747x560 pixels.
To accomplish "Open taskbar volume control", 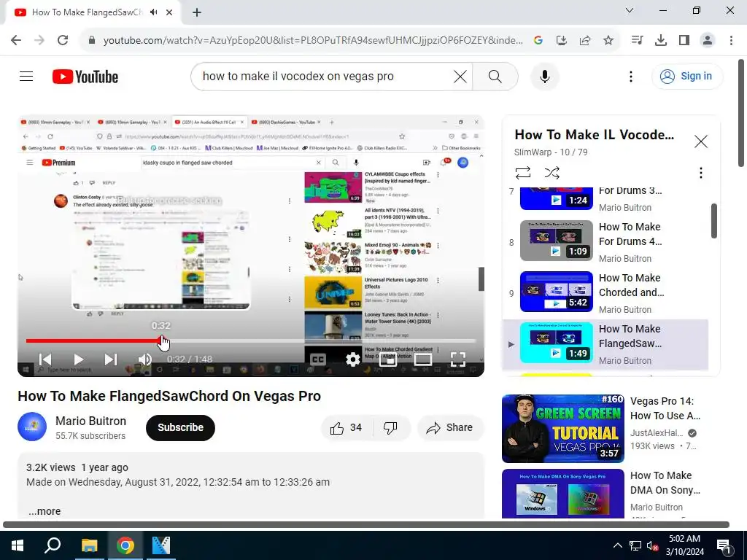I will pos(653,545).
